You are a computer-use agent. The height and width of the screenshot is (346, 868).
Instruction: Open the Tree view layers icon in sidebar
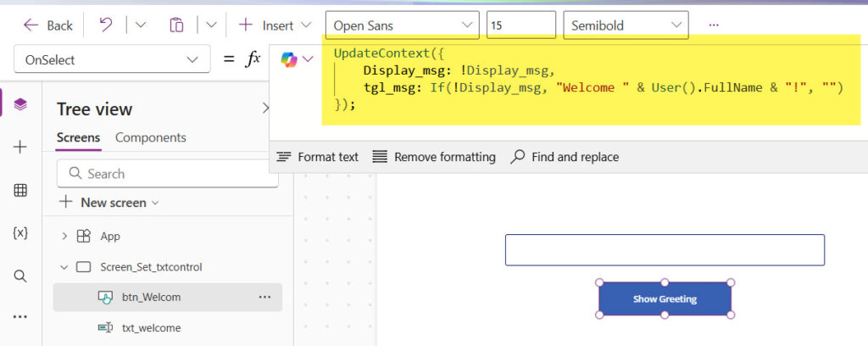tap(20, 104)
